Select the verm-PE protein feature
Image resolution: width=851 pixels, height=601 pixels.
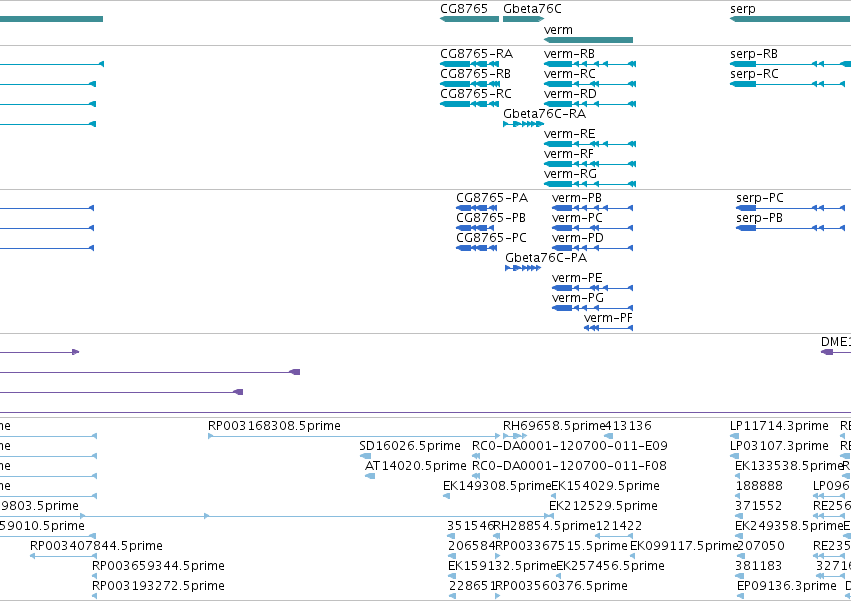[x=593, y=288]
